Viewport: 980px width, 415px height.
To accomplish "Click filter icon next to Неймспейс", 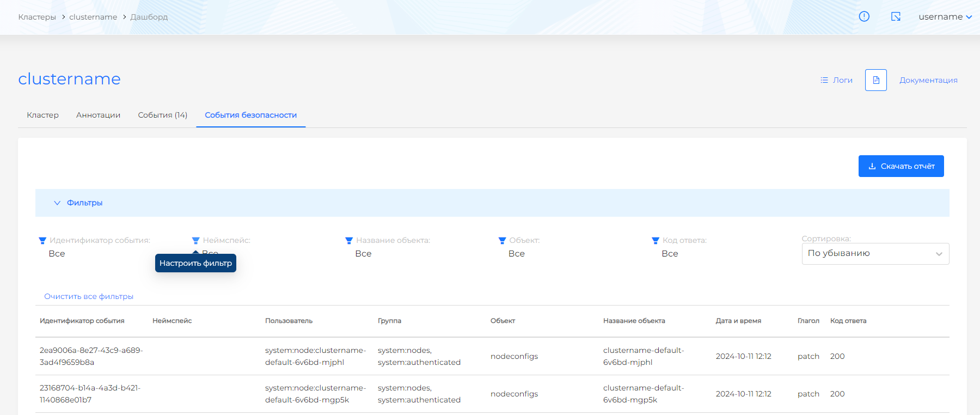I will coord(196,241).
